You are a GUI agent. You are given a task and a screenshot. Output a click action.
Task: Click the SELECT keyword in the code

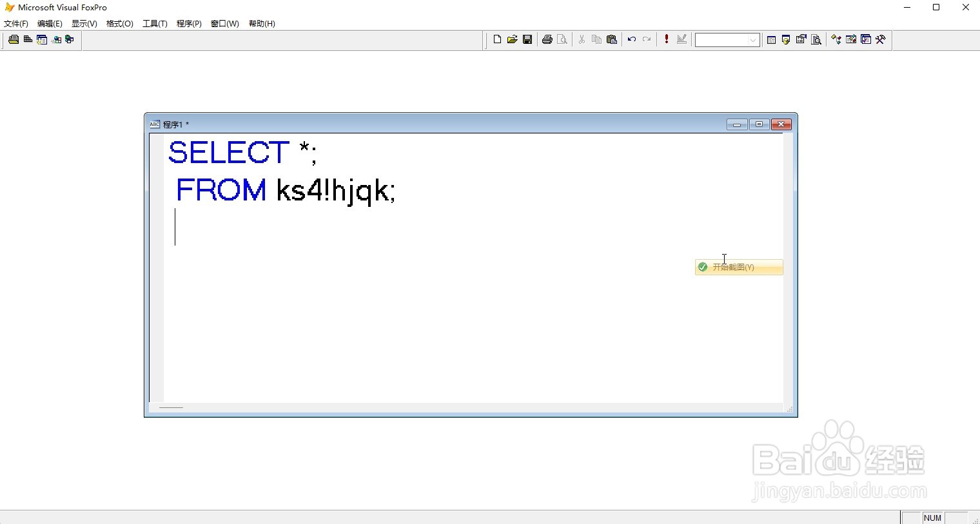pos(229,153)
